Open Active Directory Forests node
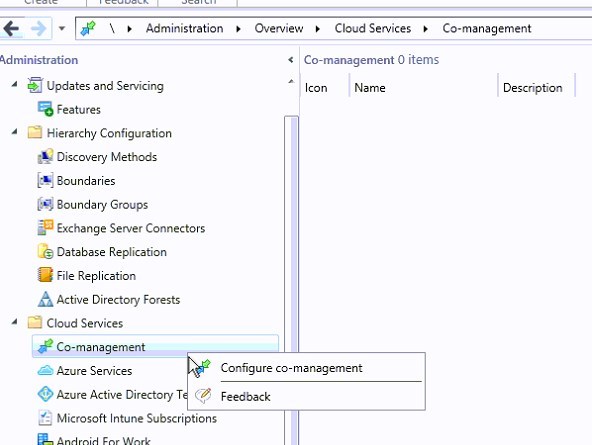Image resolution: width=592 pixels, height=445 pixels. (118, 300)
